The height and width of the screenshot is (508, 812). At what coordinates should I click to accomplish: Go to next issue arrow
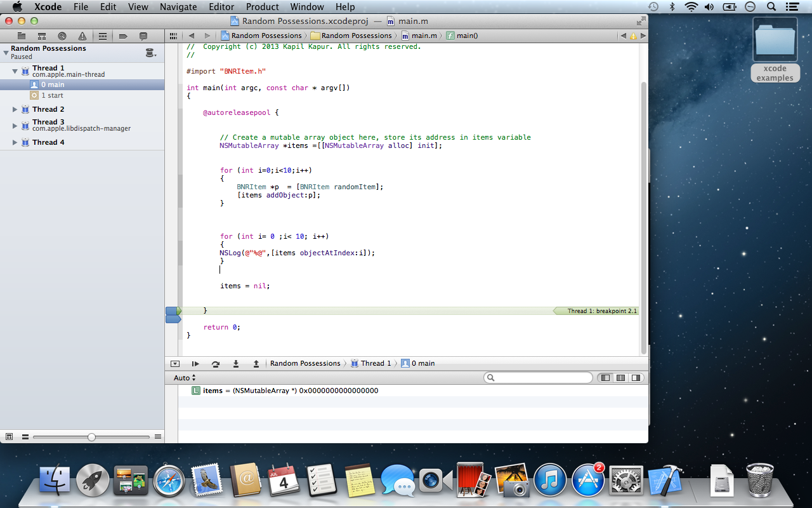pos(643,36)
